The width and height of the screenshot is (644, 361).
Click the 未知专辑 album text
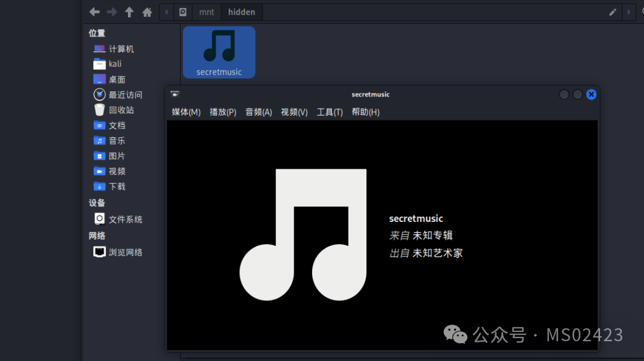point(433,236)
